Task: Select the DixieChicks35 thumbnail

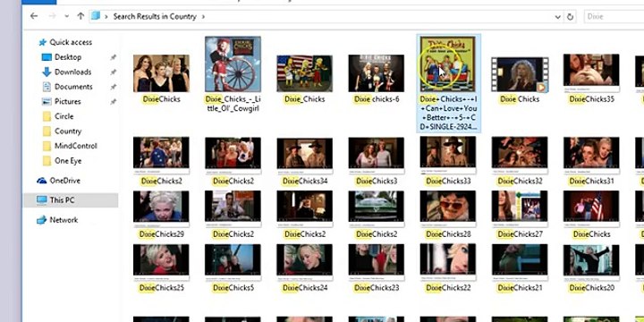Action: [591, 72]
